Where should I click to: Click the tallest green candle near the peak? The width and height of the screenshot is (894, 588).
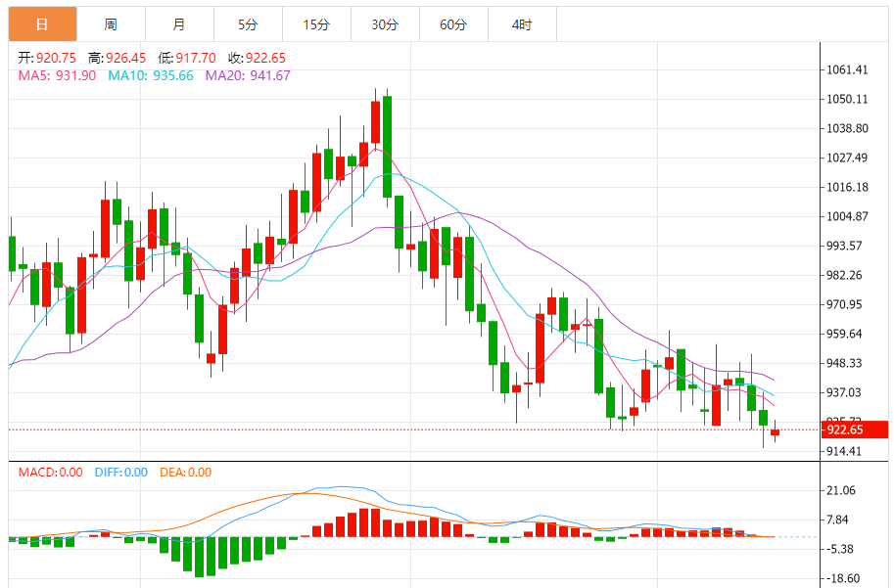coord(387,147)
